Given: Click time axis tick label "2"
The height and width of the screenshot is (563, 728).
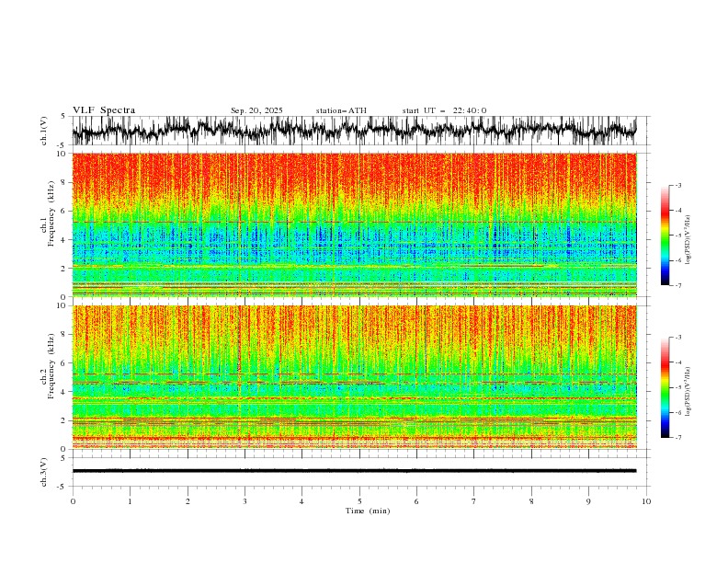Looking at the screenshot, I should [188, 501].
